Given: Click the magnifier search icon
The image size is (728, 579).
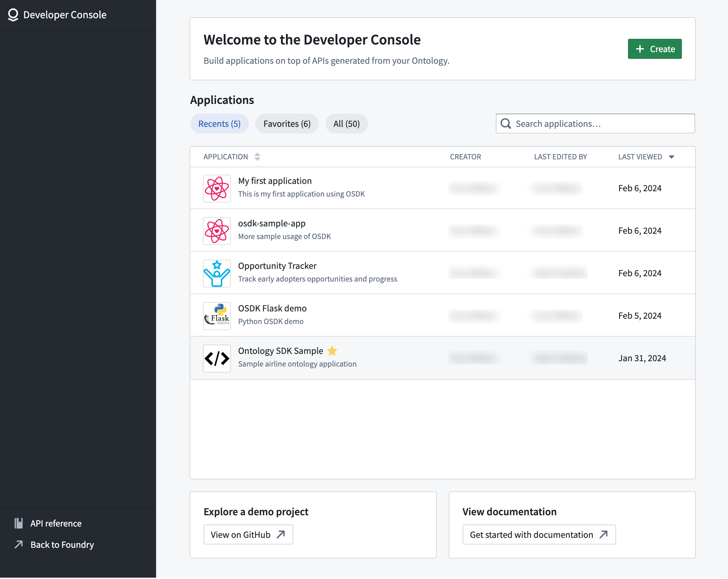Looking at the screenshot, I should 505,124.
